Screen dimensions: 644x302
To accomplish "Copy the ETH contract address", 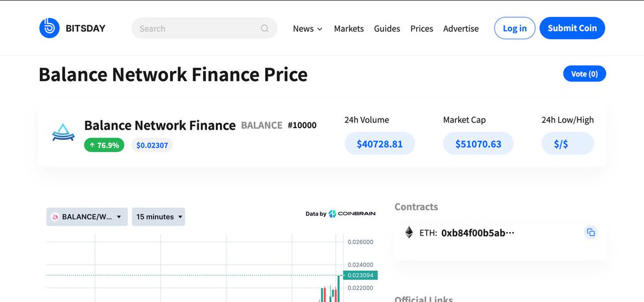I will pos(591,232).
